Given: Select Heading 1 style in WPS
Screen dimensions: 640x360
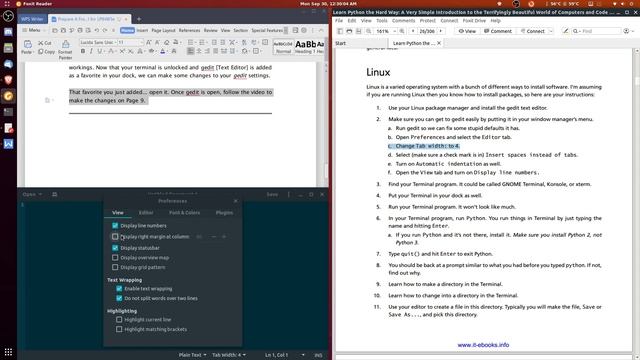Looking at the screenshot, I should [304, 47].
